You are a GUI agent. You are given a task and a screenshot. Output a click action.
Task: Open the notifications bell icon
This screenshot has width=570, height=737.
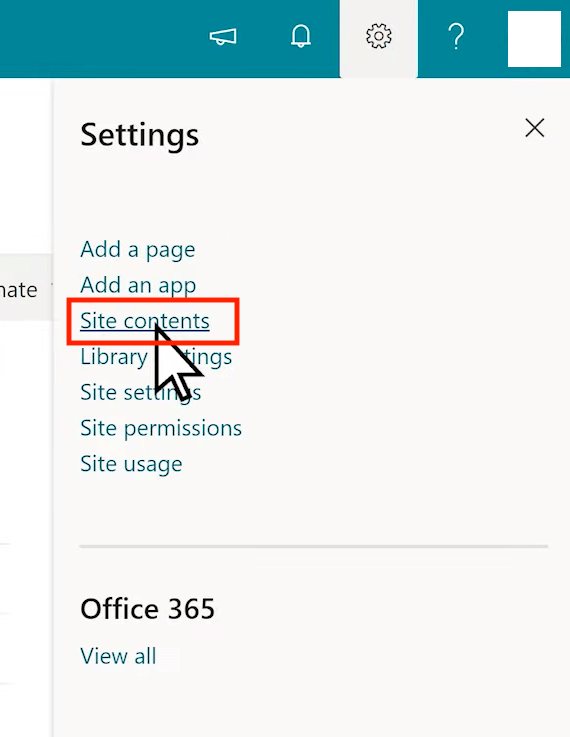[301, 36]
